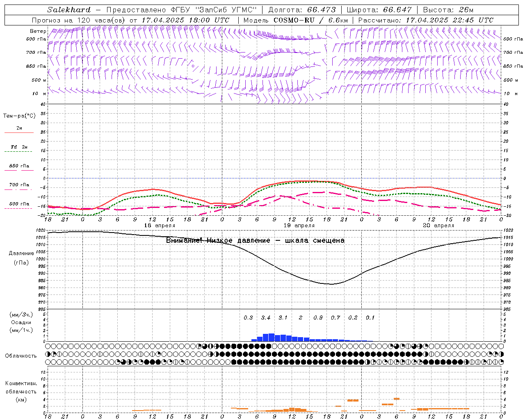The width and height of the screenshot is (525, 420).
Task: Click the "Тем-ра(°C)" temperature label
Action: pos(19,116)
